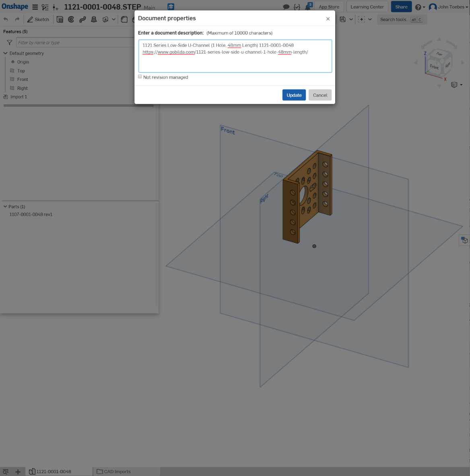
Task: Open the App Store
Action: pyautogui.click(x=329, y=7)
